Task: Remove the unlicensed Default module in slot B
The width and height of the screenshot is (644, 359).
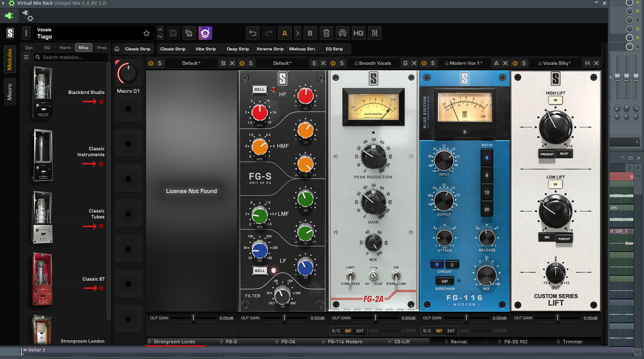Action: tap(232, 63)
